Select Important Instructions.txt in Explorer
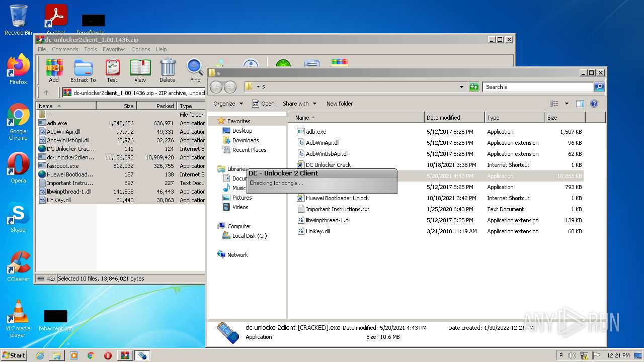This screenshot has width=644, height=362. pyautogui.click(x=338, y=209)
